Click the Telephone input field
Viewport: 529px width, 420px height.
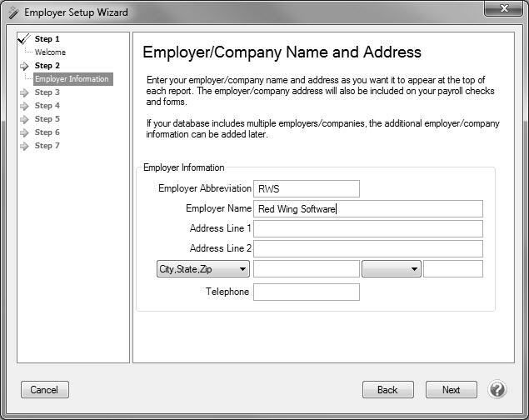tap(307, 292)
